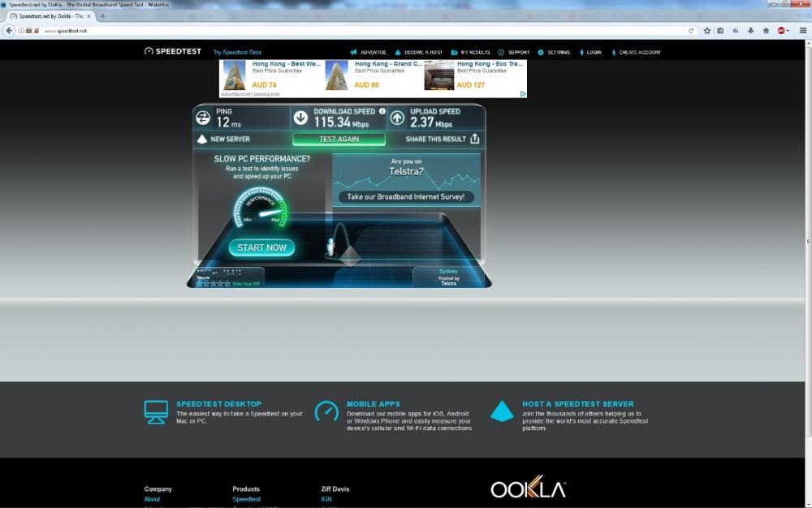Screen dimensions: 812x508
Task: Click the Try Speedtest Beta link
Action: [237, 52]
